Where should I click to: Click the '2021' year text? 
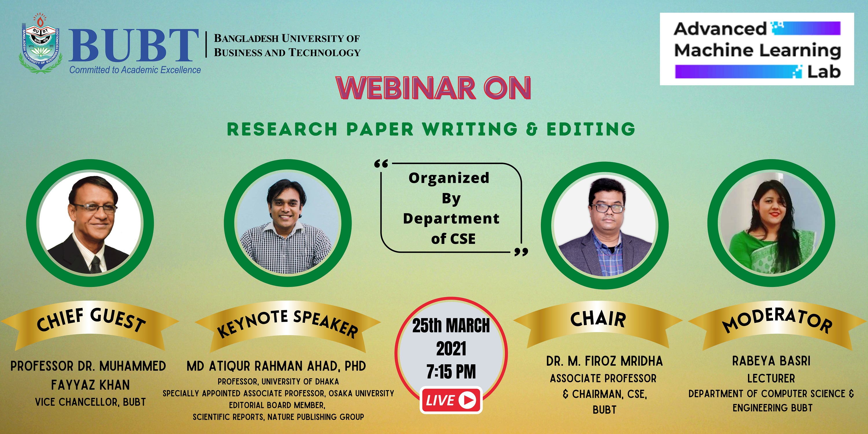[451, 348]
